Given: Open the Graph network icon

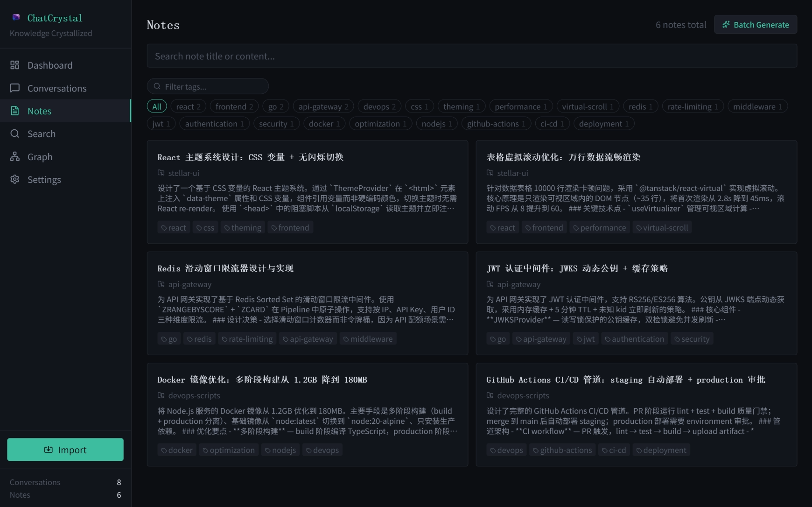Looking at the screenshot, I should pyautogui.click(x=15, y=156).
